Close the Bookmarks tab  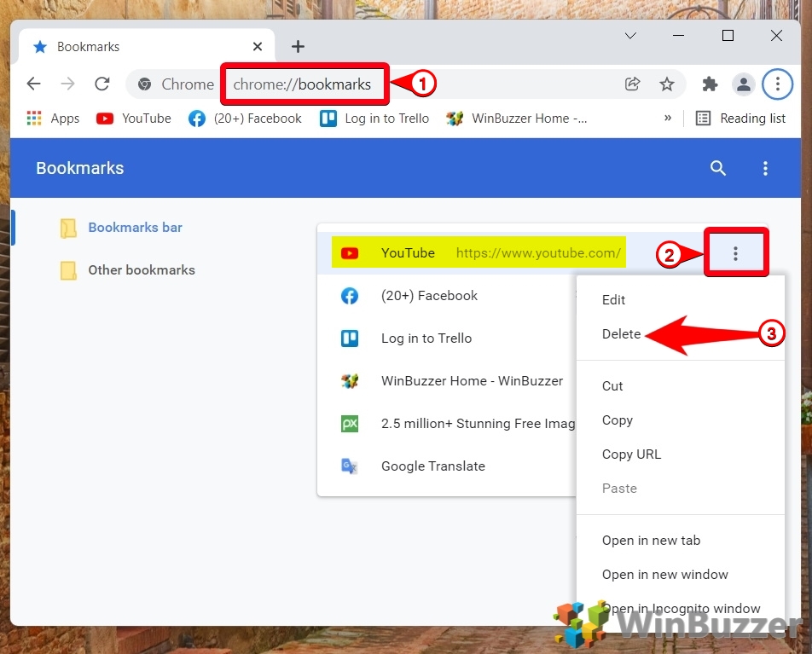coord(258,47)
